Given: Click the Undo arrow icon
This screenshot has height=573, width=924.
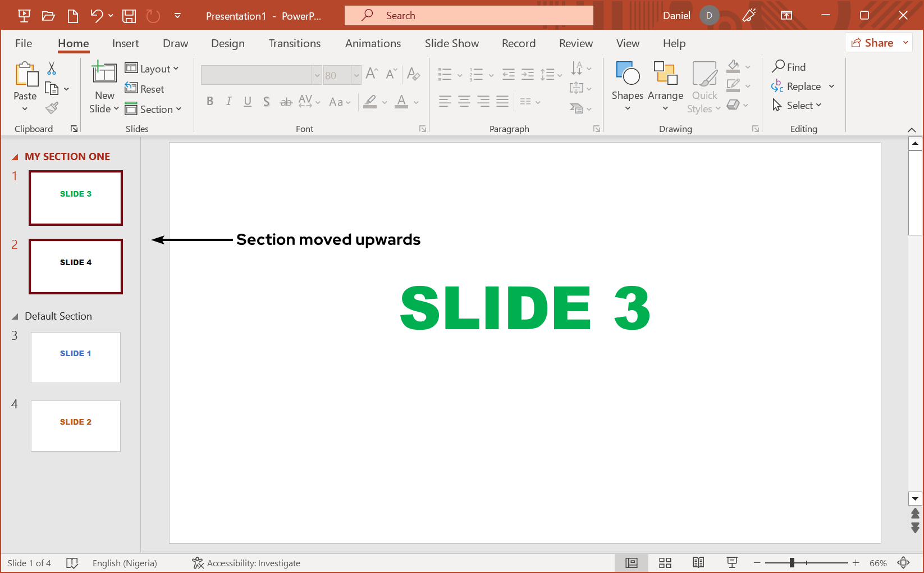Looking at the screenshot, I should pos(97,16).
